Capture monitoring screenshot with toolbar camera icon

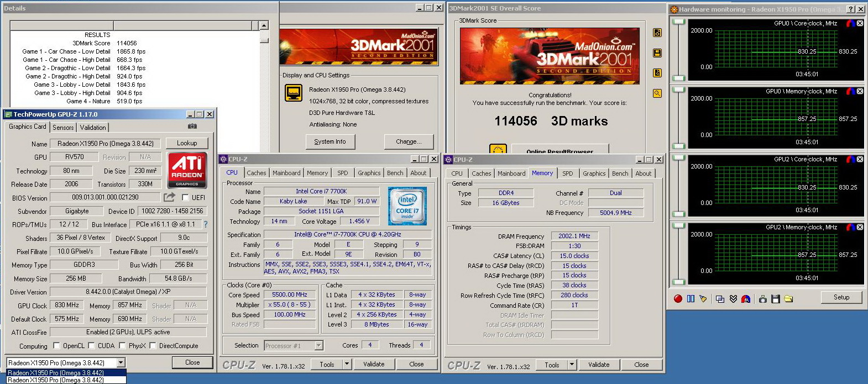point(763,299)
